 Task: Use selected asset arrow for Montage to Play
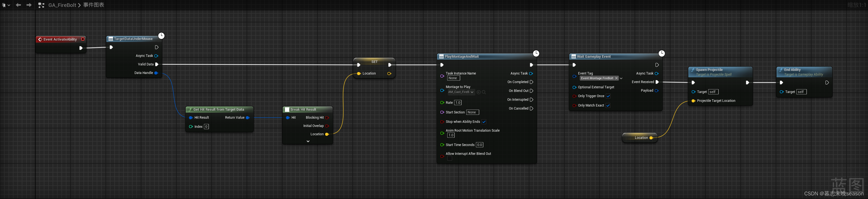point(479,92)
